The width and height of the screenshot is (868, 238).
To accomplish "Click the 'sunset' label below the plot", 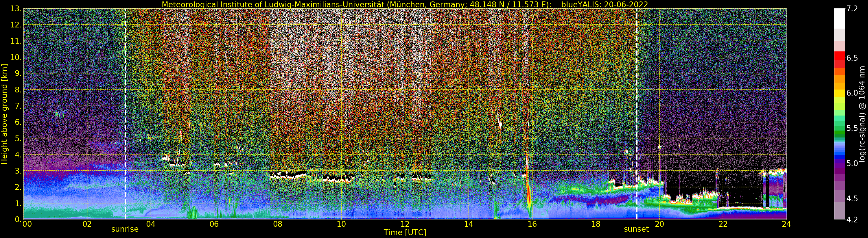I will click(636, 229).
